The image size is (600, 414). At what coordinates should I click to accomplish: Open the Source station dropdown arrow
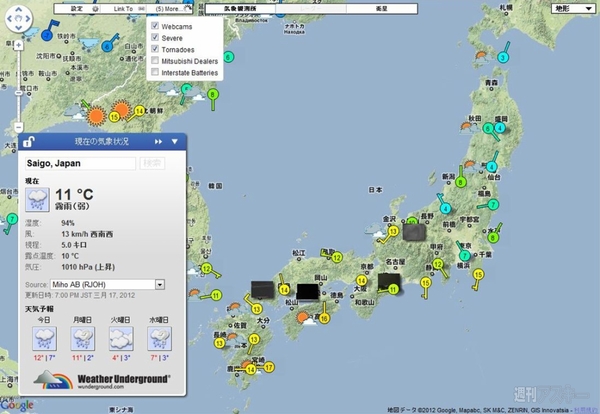(x=160, y=284)
